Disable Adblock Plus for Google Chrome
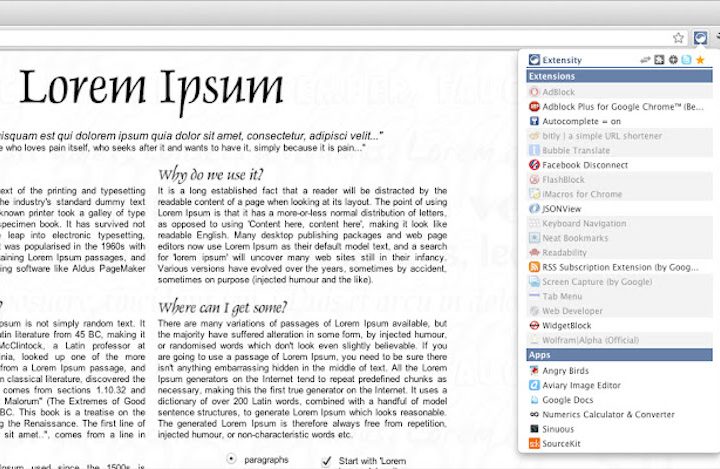The image size is (720, 469). click(x=619, y=107)
